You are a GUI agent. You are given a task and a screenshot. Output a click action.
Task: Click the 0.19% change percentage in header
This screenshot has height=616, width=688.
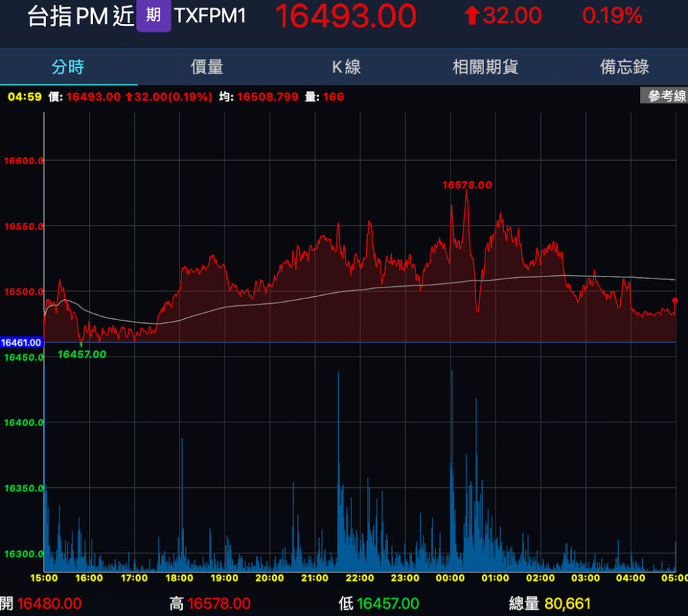pyautogui.click(x=612, y=16)
